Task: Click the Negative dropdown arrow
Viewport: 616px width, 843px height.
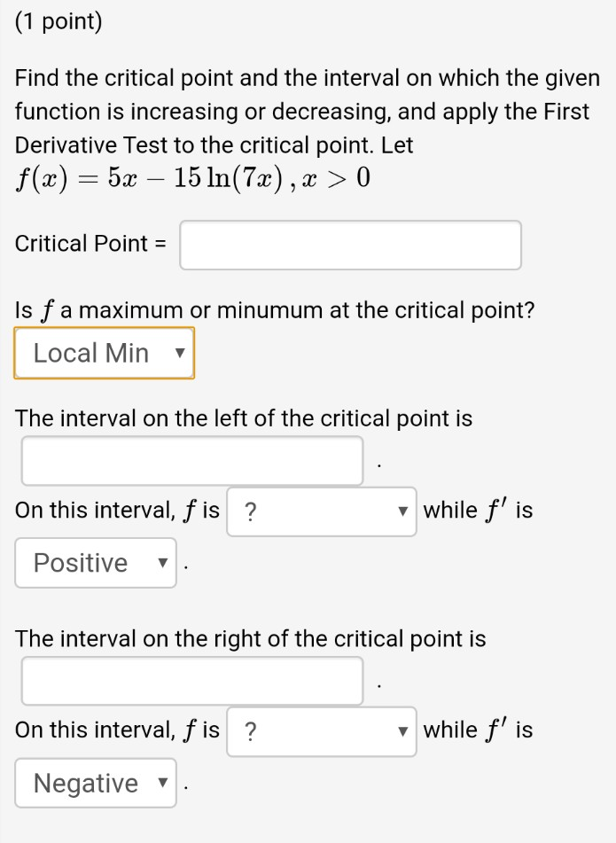Action: pyautogui.click(x=161, y=783)
